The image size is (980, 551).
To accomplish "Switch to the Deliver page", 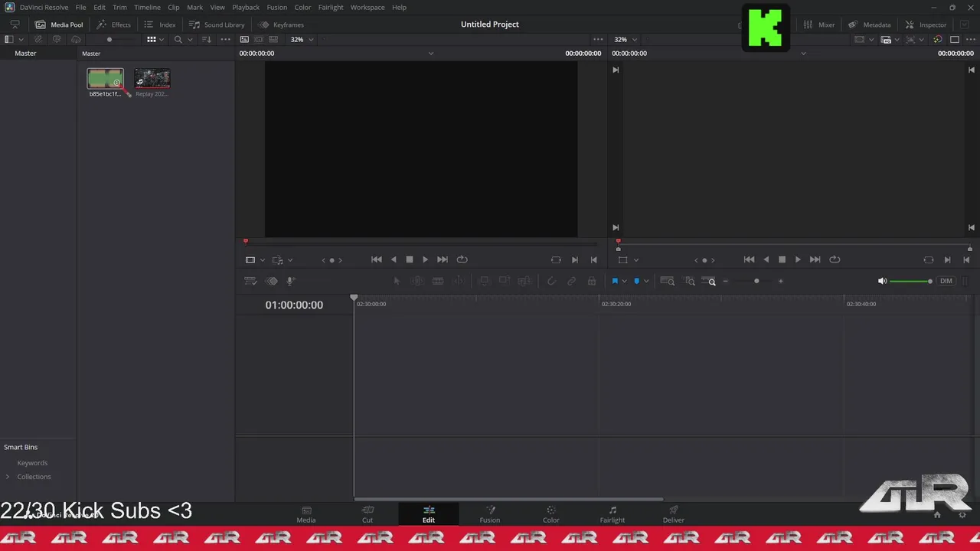I will pos(674,514).
